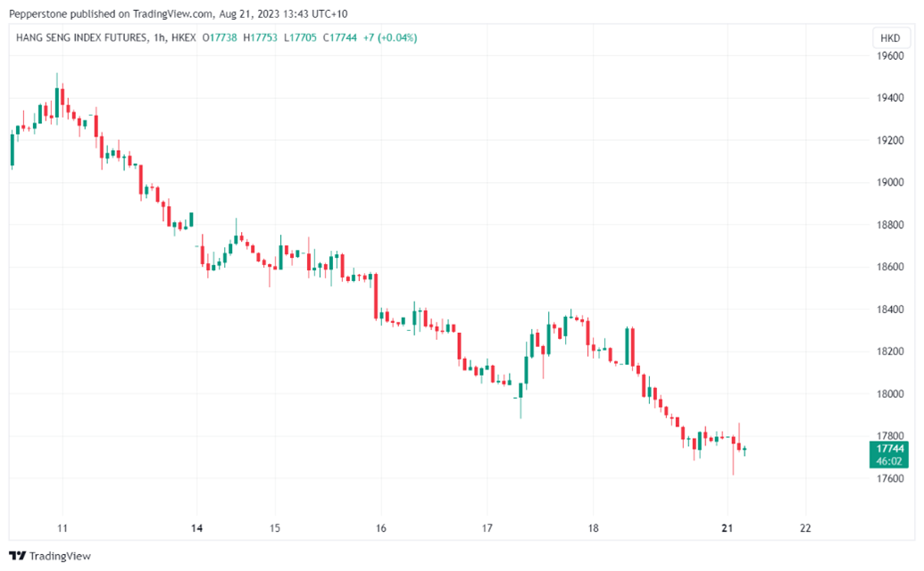Select the green 17744 current price label
Viewport: 924px width, 571px height.
pyautogui.click(x=889, y=449)
